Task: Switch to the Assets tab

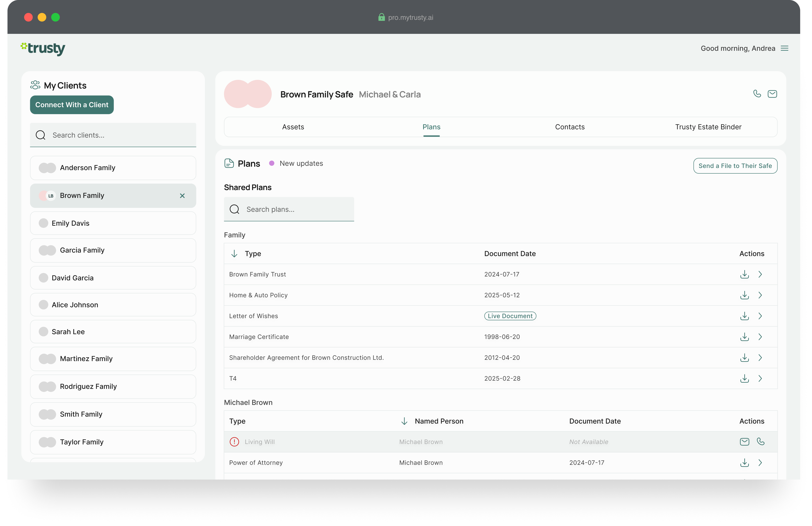Action: pos(293,127)
